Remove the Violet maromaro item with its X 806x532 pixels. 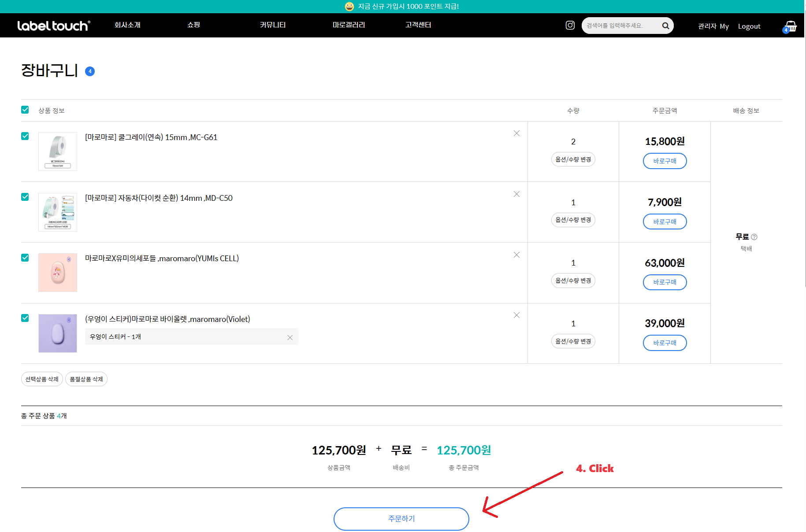516,315
